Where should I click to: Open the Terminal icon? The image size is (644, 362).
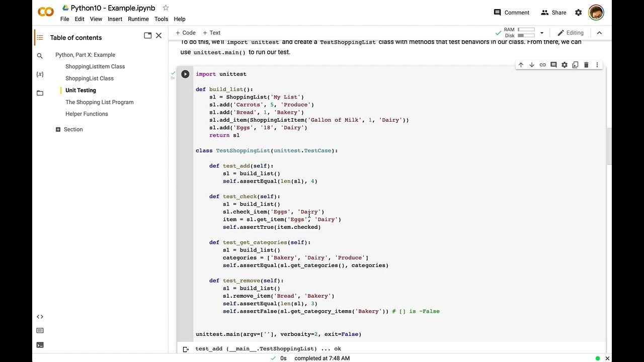coord(40,345)
